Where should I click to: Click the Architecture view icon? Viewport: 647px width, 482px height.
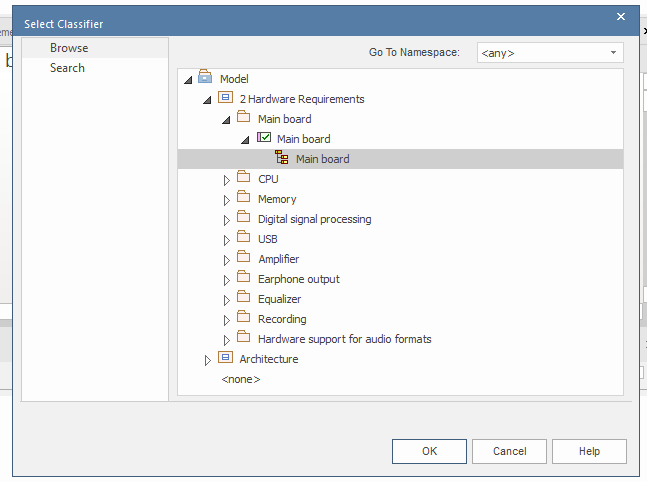225,357
